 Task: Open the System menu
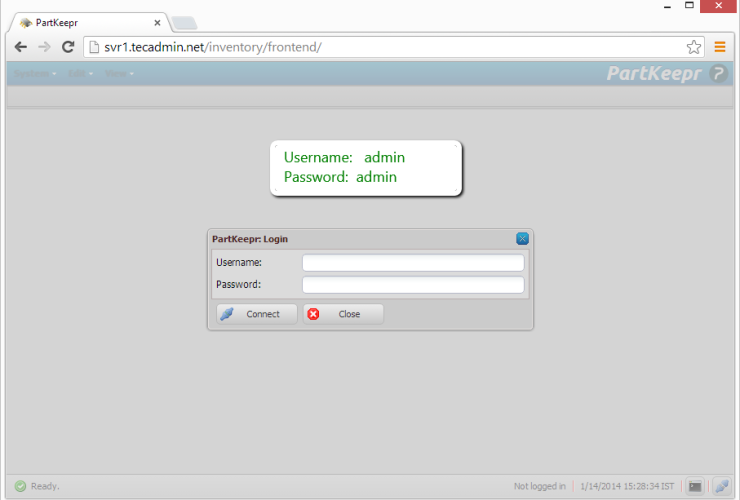point(33,74)
